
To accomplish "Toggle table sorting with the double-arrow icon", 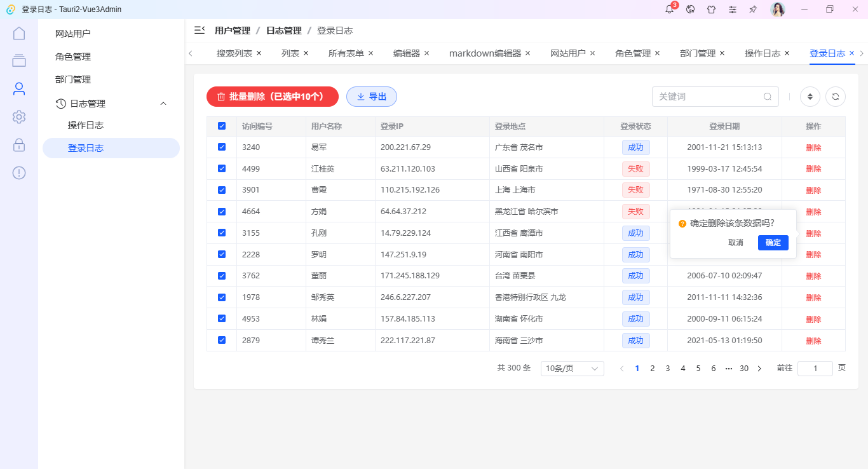I will point(810,97).
